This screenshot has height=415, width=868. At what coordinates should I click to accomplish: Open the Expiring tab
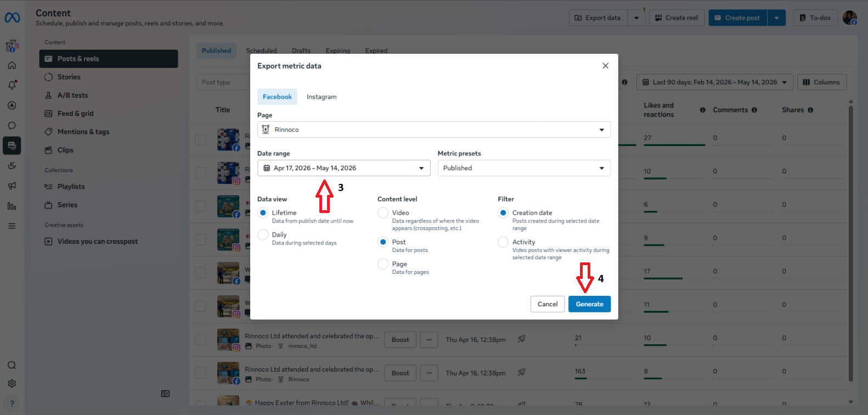(338, 51)
